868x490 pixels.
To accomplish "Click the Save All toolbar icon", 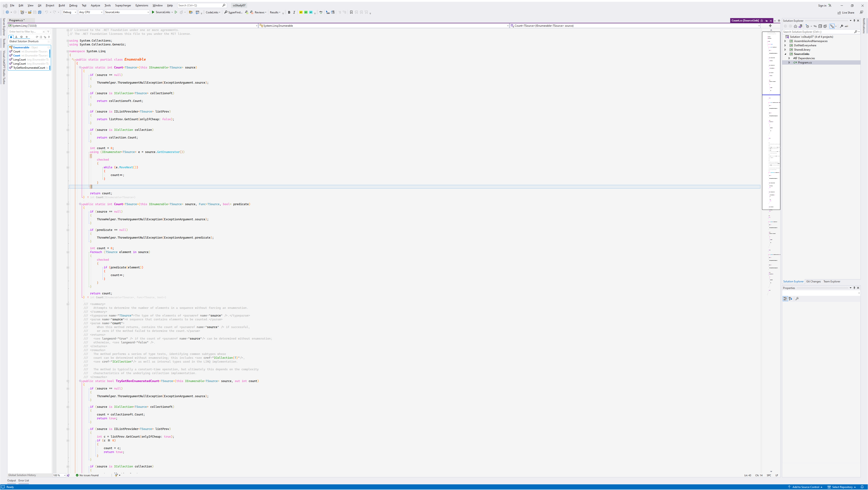I will click(40, 12).
